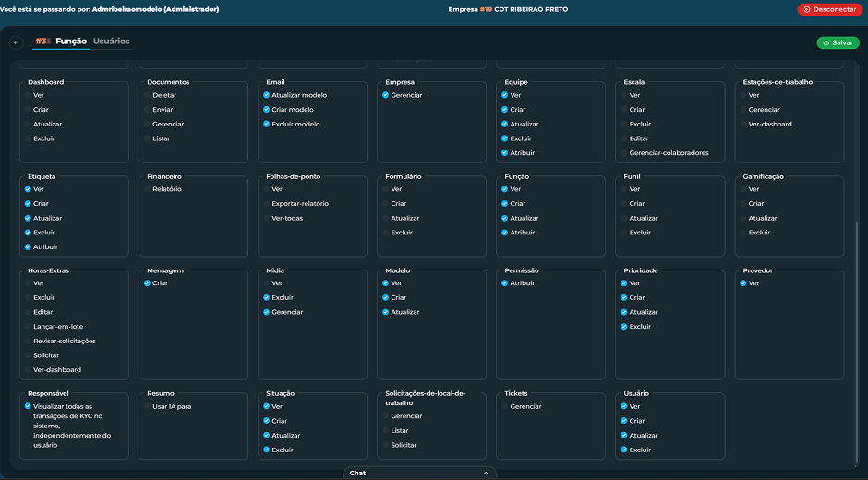
Task: Enable Formulário Excluir permission
Action: pyautogui.click(x=385, y=233)
